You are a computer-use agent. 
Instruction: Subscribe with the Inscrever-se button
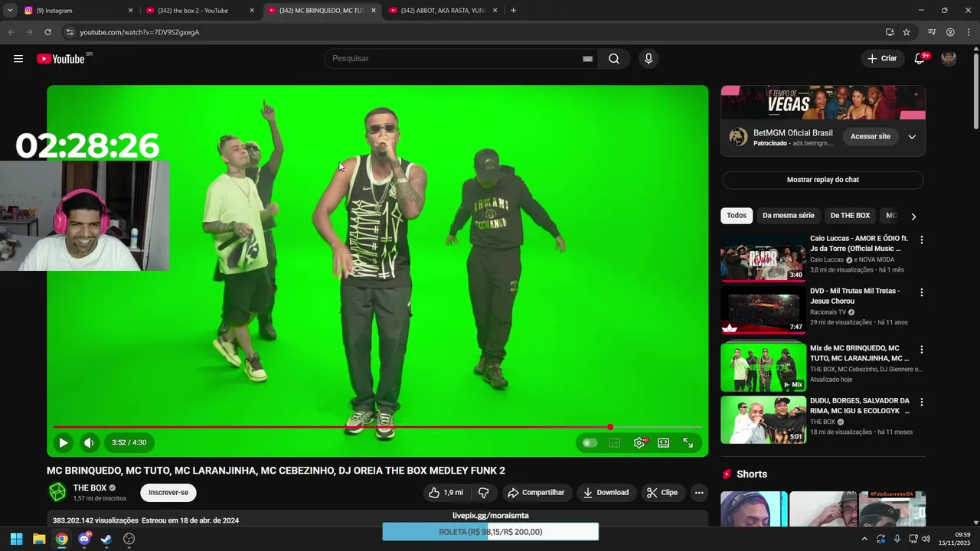pyautogui.click(x=168, y=493)
